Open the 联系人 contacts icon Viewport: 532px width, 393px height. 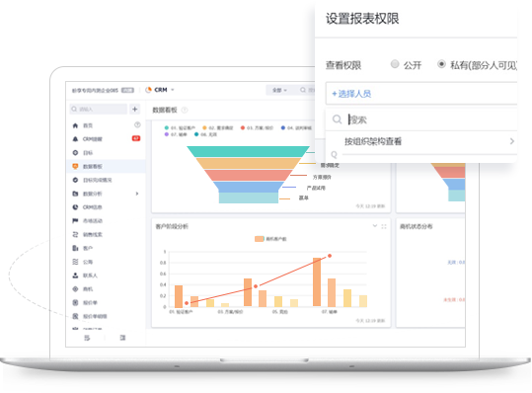coord(75,275)
